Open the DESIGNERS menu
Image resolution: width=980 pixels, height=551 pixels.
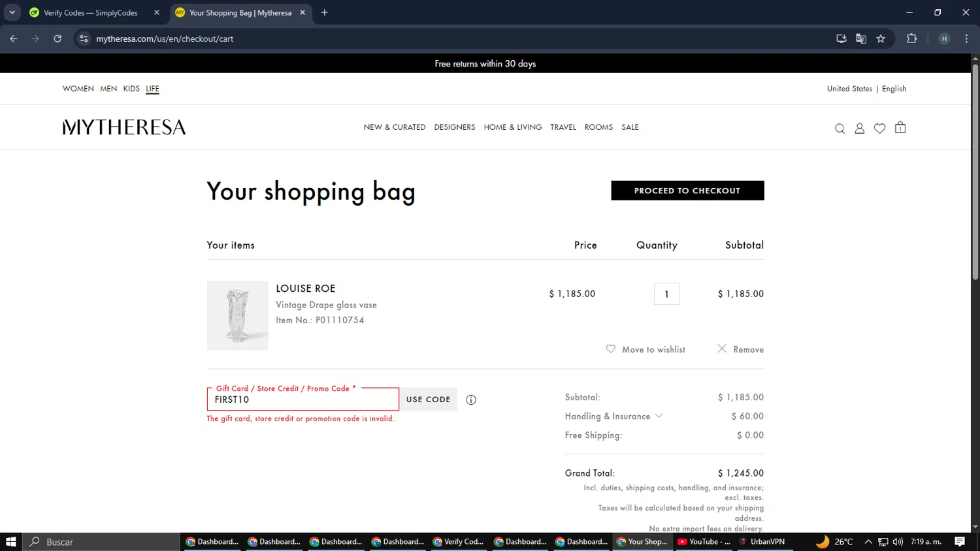point(455,127)
